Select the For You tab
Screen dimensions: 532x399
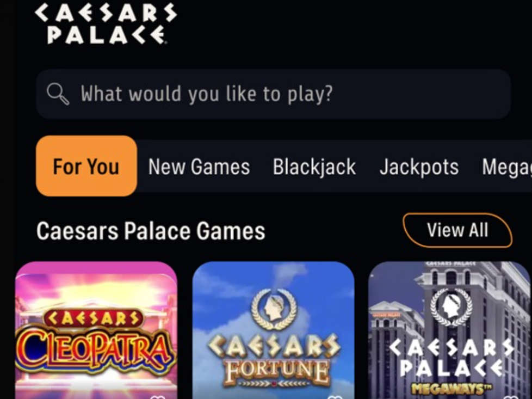(85, 167)
